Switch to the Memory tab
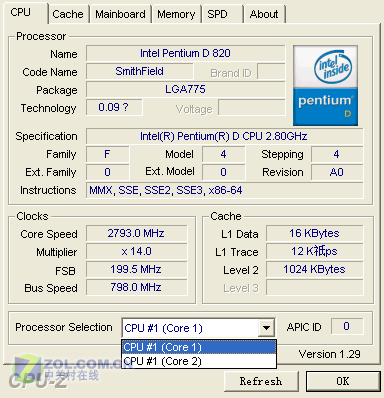Viewport: 384px width, 398px height. click(x=176, y=14)
